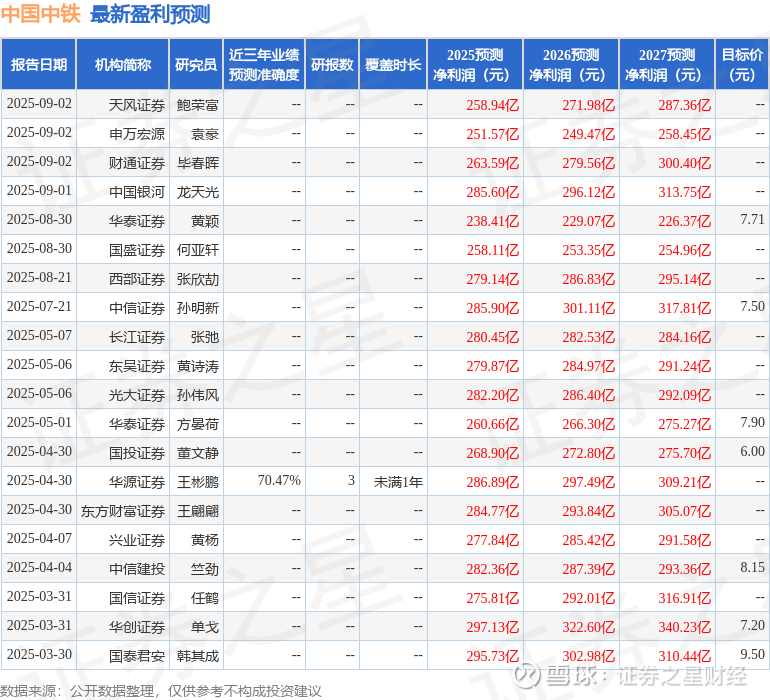770x700 pixels.
Task: Click the 目标价 column header
Action: pyautogui.click(x=742, y=64)
